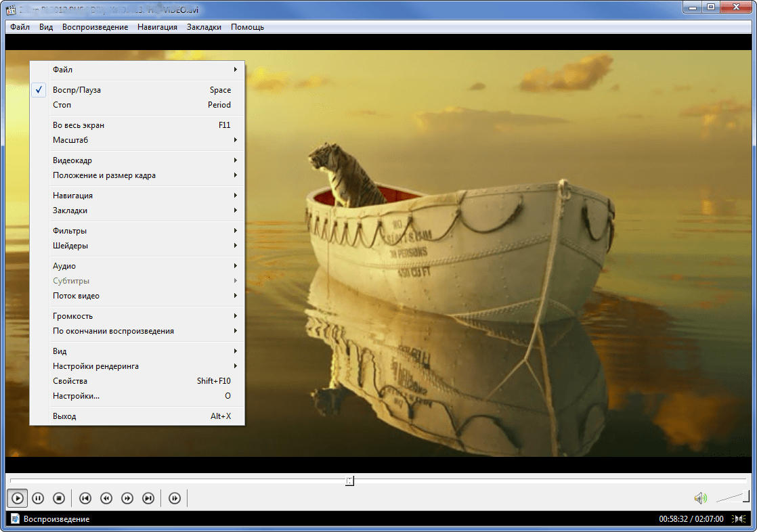Click the volume slider

(733, 497)
